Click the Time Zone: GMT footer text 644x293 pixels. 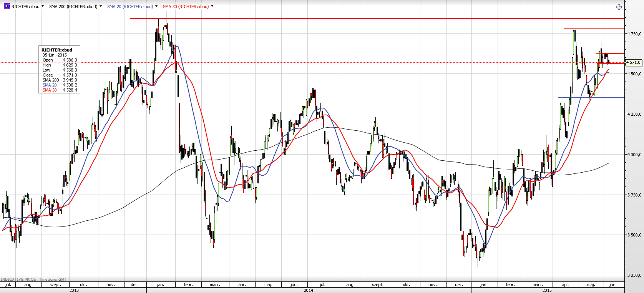pyautogui.click(x=53, y=280)
